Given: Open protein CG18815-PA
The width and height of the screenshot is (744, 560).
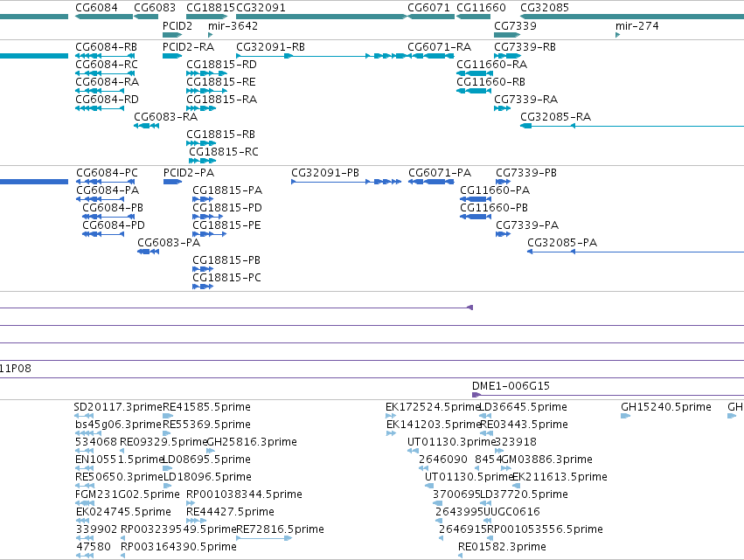Looking at the screenshot, I should tap(227, 190).
